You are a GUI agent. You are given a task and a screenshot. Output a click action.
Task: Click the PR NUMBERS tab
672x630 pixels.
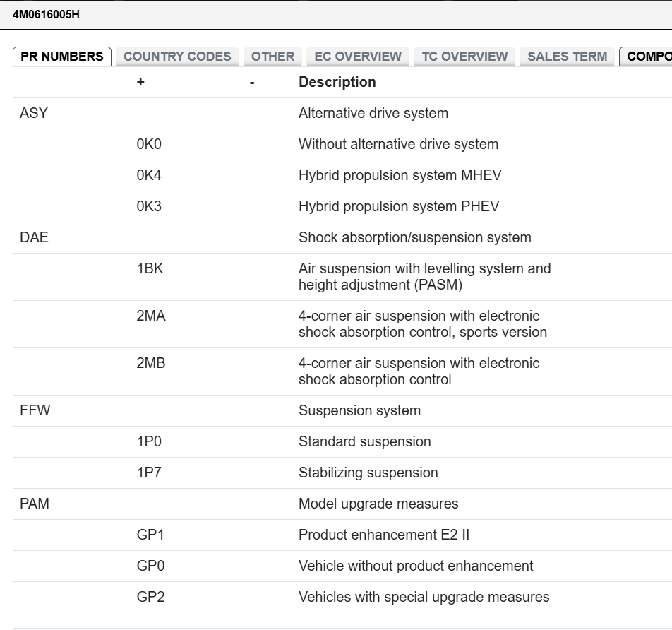pos(62,57)
